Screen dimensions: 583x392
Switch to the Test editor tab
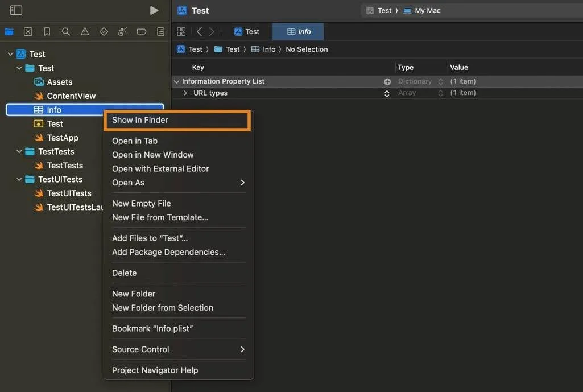[x=246, y=32]
